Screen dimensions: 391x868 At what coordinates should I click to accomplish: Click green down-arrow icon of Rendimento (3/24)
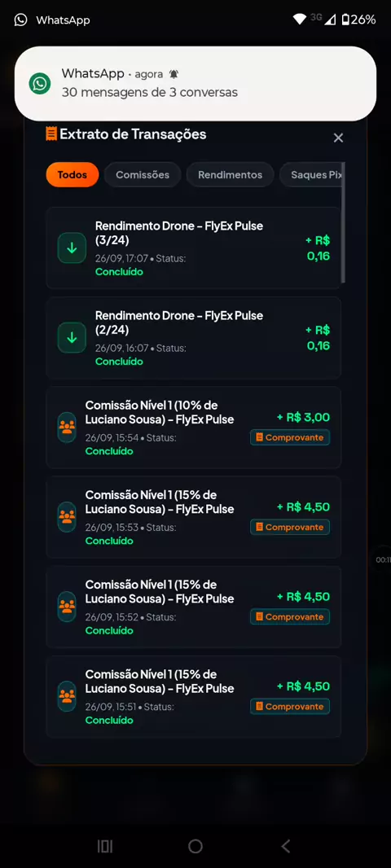[x=72, y=248]
